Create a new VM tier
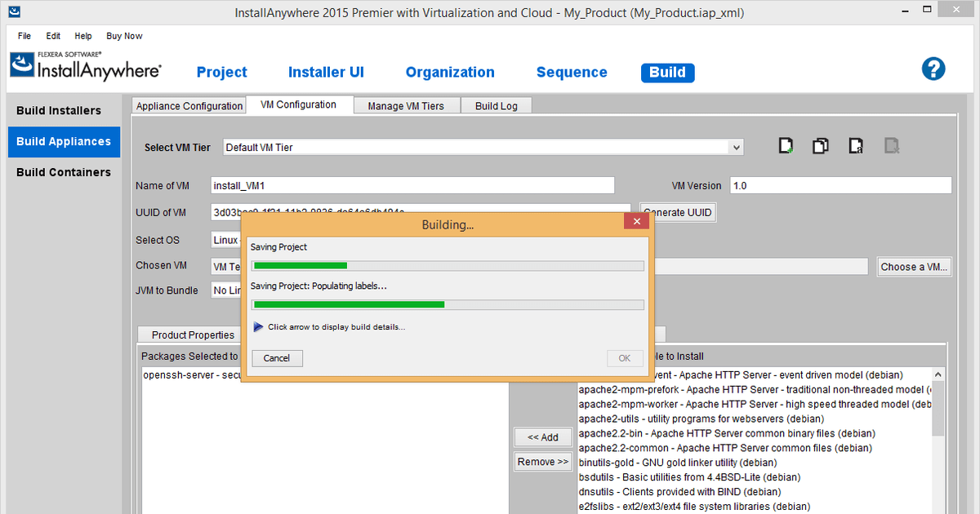This screenshot has width=980, height=514. click(x=785, y=145)
